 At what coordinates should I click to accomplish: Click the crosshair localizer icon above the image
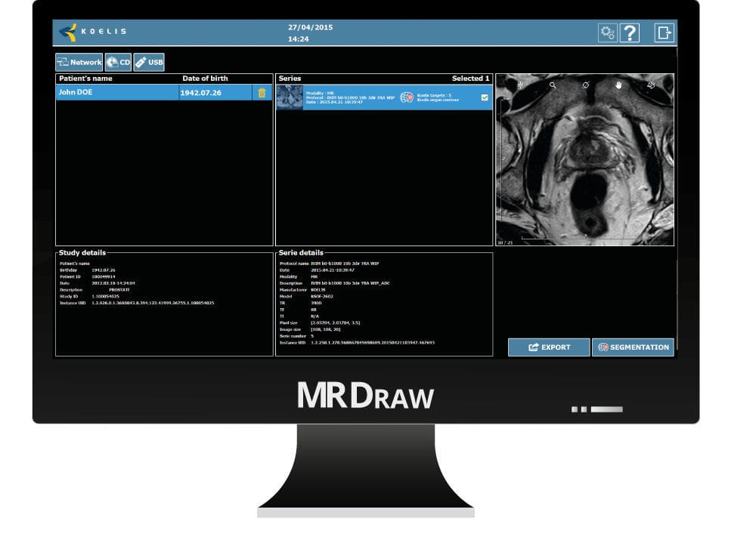[520, 85]
